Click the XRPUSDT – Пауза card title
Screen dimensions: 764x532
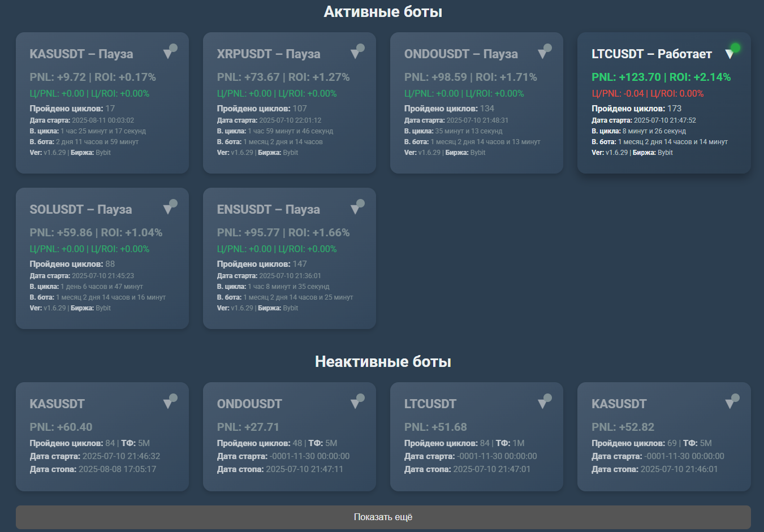tap(268, 54)
